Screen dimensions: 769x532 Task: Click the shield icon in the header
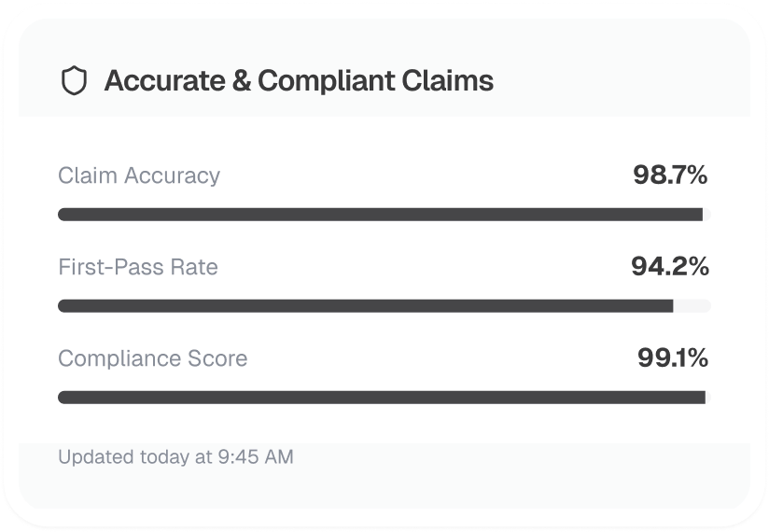point(73,82)
